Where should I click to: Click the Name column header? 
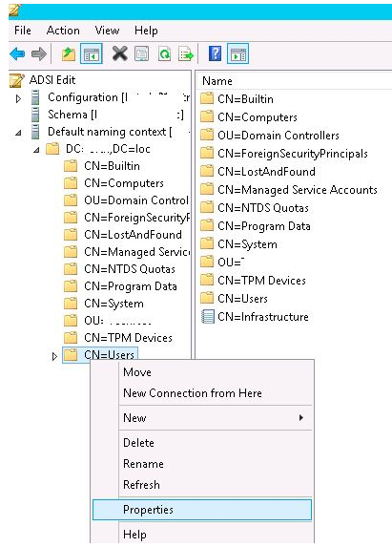[x=217, y=81]
